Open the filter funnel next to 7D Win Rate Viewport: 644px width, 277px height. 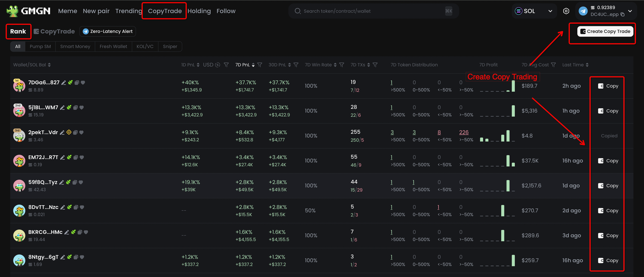(341, 65)
